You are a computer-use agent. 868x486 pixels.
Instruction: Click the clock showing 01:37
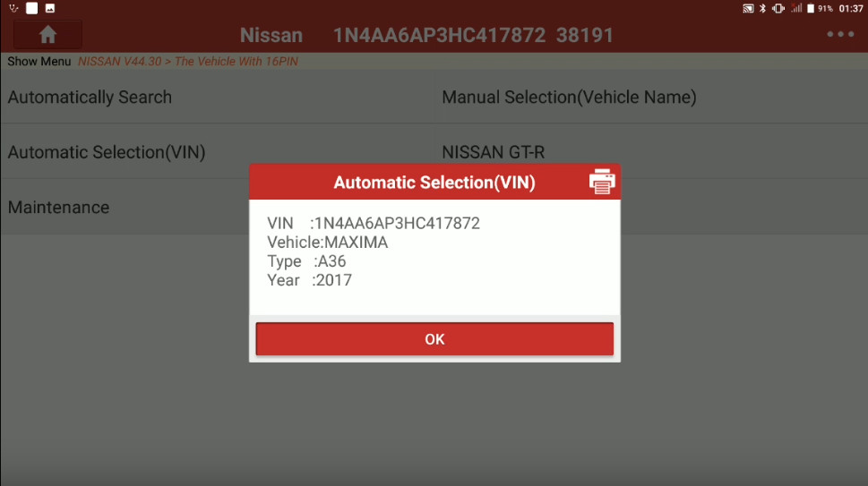click(x=851, y=8)
